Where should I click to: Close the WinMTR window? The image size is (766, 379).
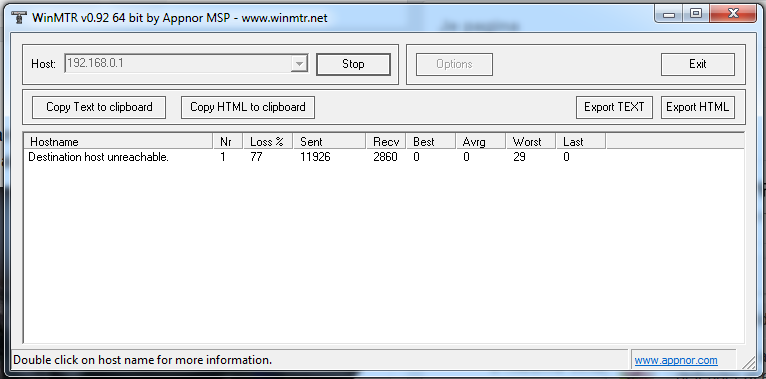click(x=733, y=14)
